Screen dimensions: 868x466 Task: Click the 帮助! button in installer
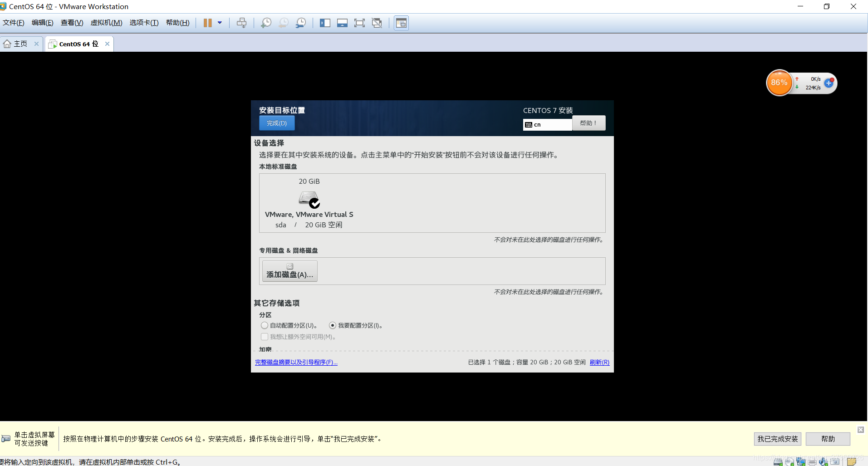click(x=588, y=123)
